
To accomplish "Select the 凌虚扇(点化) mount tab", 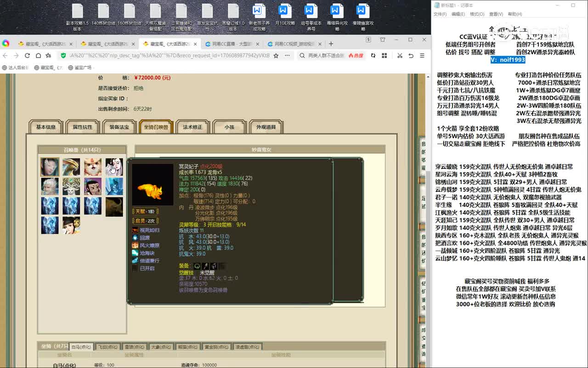I will coord(248,347).
